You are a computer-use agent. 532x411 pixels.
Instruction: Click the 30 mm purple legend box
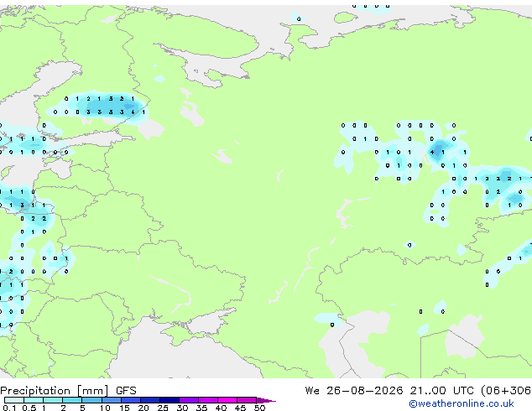pos(189,400)
